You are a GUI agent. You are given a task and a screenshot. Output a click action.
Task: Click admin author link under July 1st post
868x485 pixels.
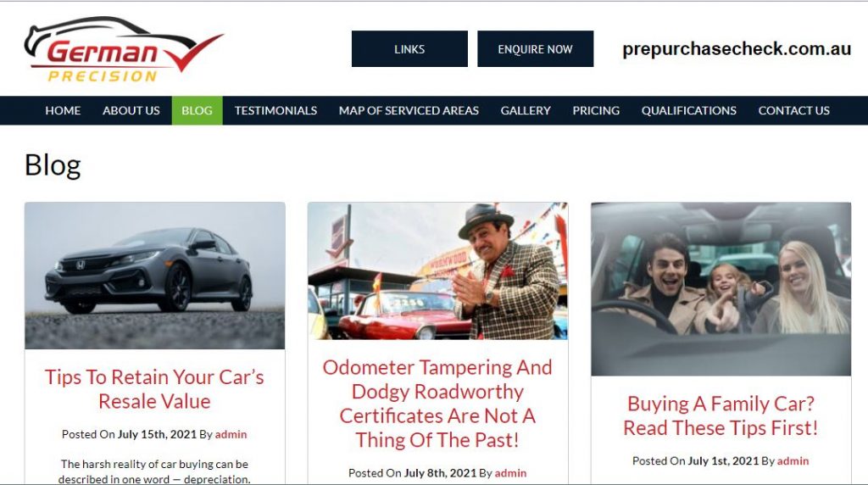point(793,460)
